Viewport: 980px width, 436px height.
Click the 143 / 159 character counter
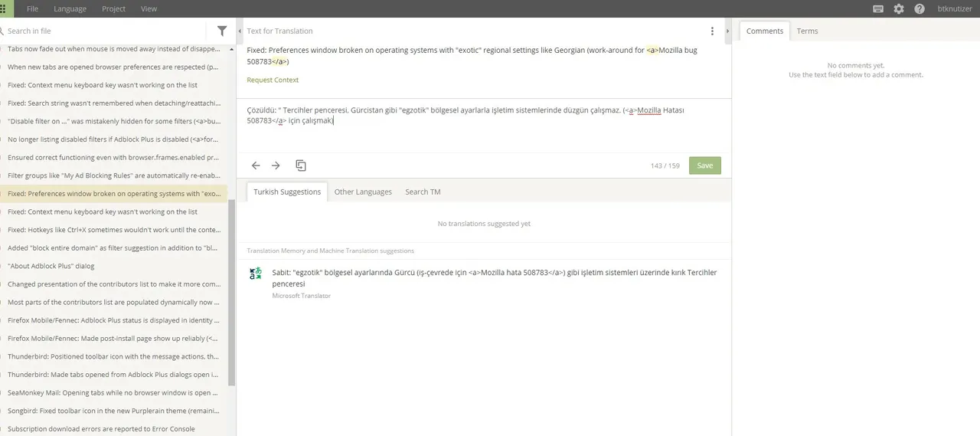665,166
